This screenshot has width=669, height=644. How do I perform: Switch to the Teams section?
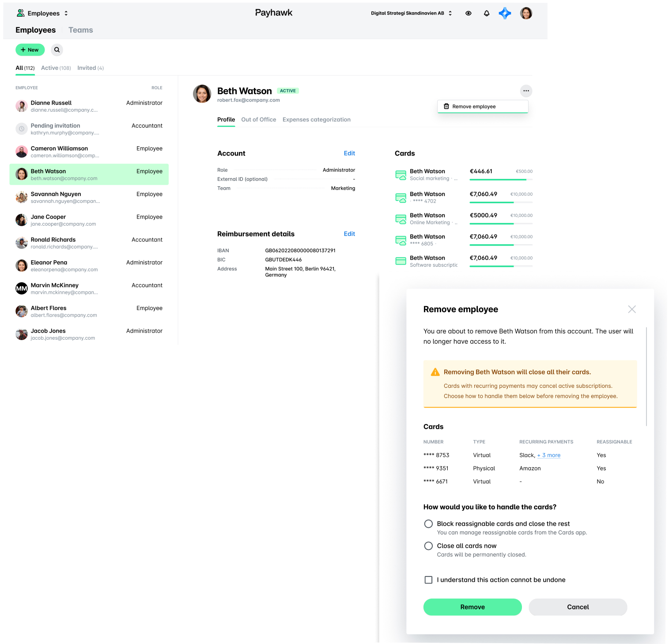(x=80, y=30)
